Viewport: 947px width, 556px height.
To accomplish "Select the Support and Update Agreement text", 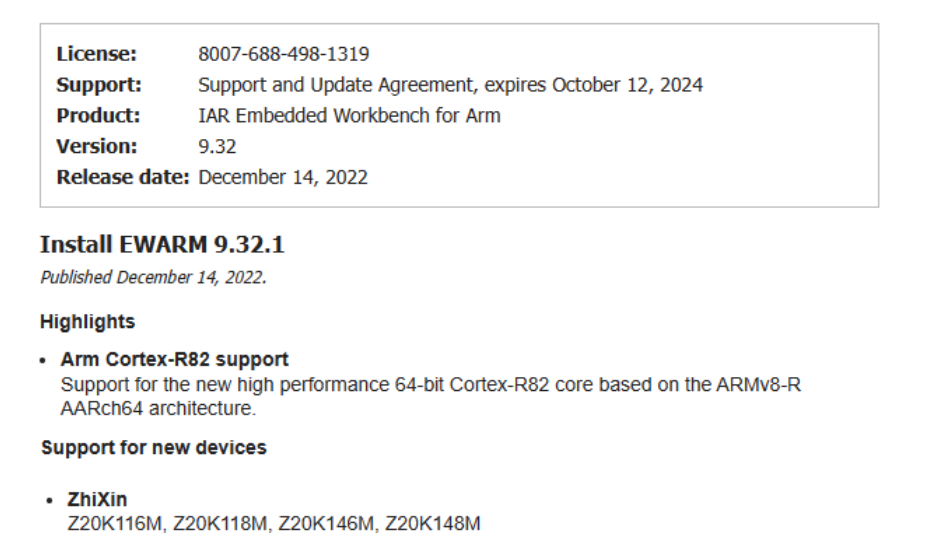I will pyautogui.click(x=450, y=85).
